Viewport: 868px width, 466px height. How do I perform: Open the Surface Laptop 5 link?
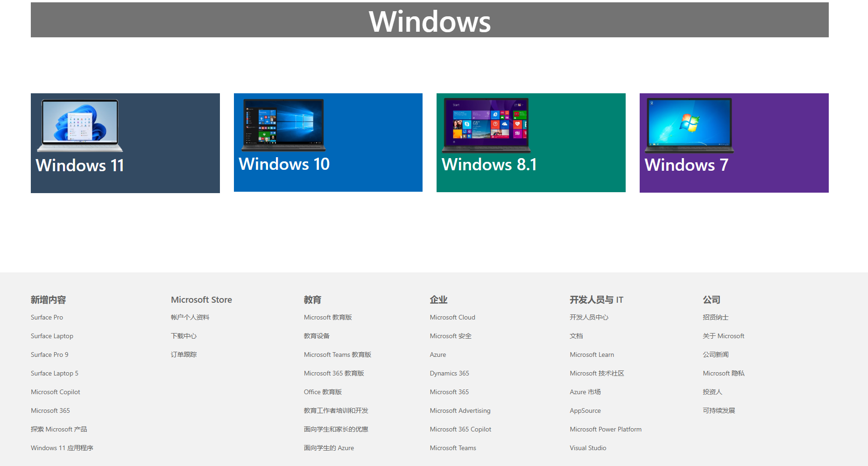coord(55,373)
